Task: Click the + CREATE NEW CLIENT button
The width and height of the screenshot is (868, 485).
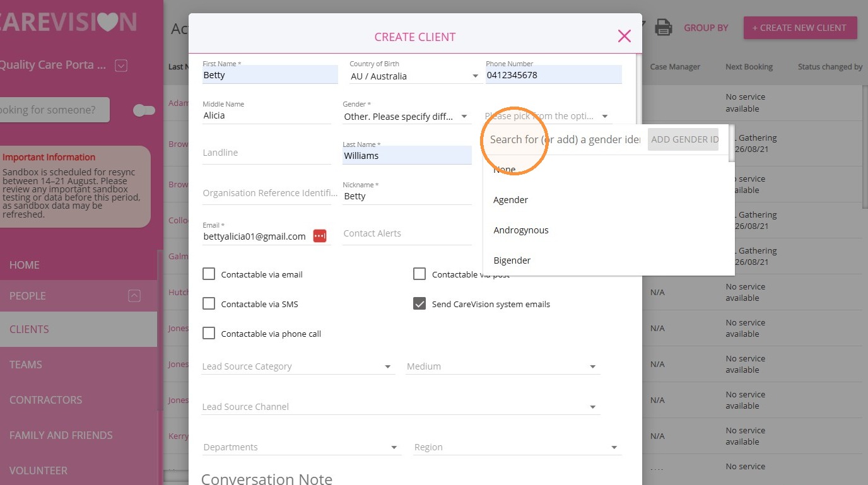Action: (801, 28)
